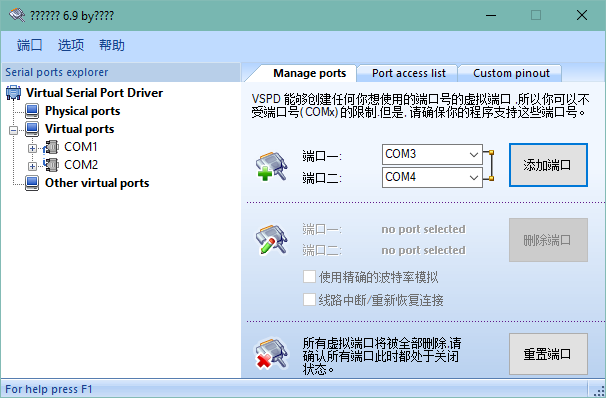
Task: Click the Other virtual ports computer icon
Action: coord(32,183)
